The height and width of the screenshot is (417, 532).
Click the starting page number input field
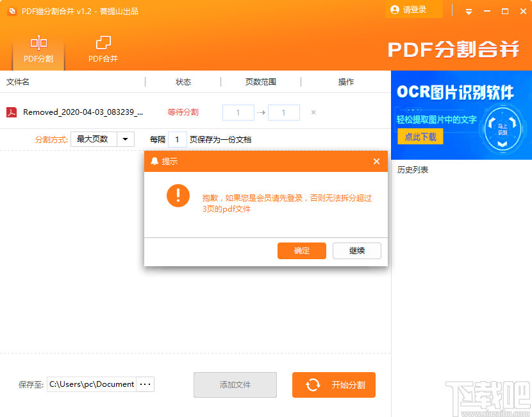[x=238, y=112]
